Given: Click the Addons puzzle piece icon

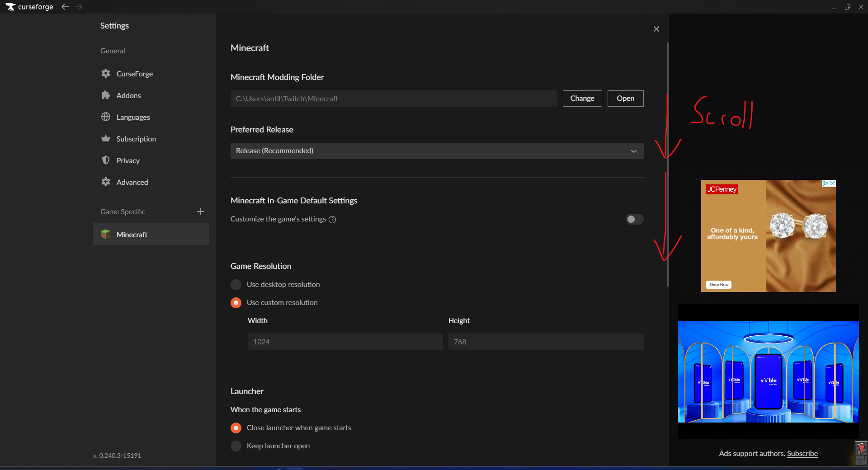Looking at the screenshot, I should pyautogui.click(x=106, y=95).
